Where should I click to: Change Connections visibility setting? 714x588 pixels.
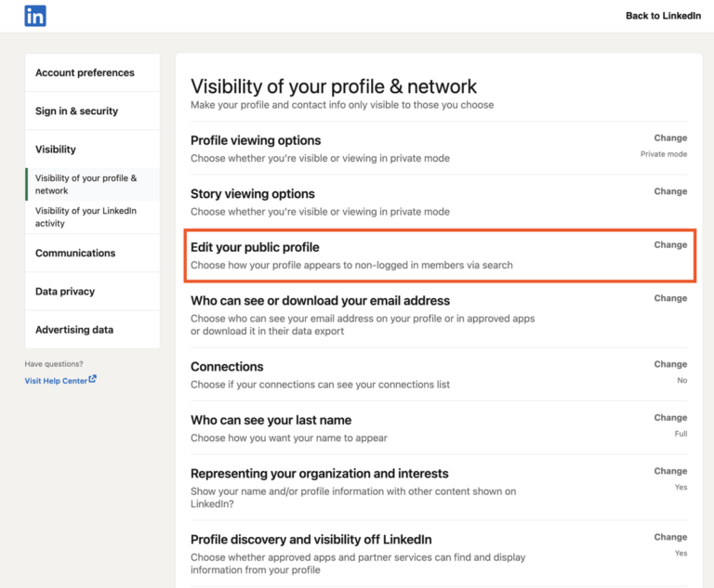pyautogui.click(x=670, y=364)
